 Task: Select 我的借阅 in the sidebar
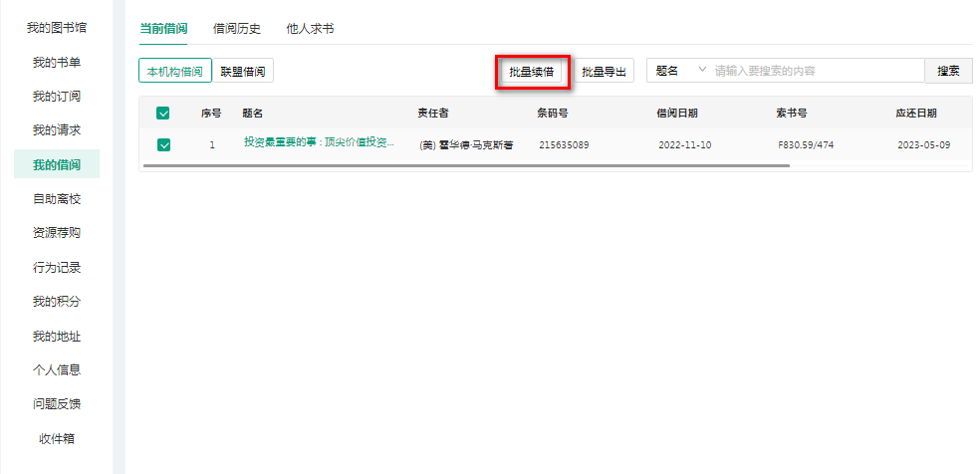pos(56,165)
